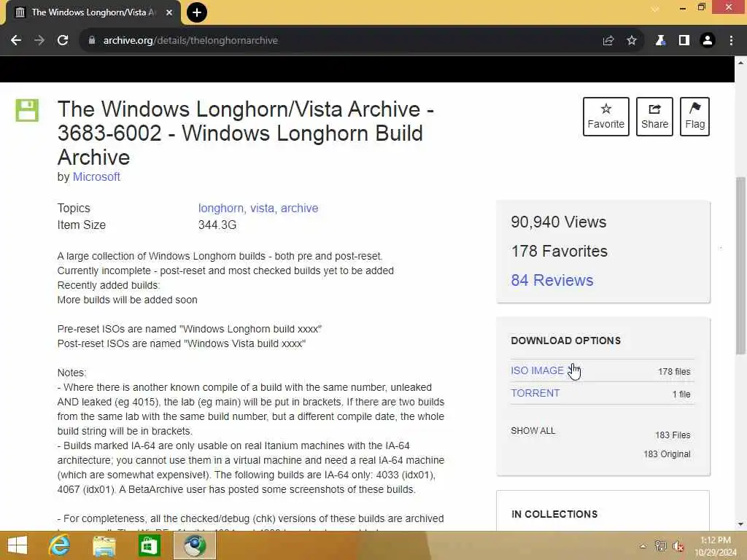Close the Windows Longhorn/Vista Archive tab
Image resolution: width=747 pixels, height=560 pixels.
(169, 12)
